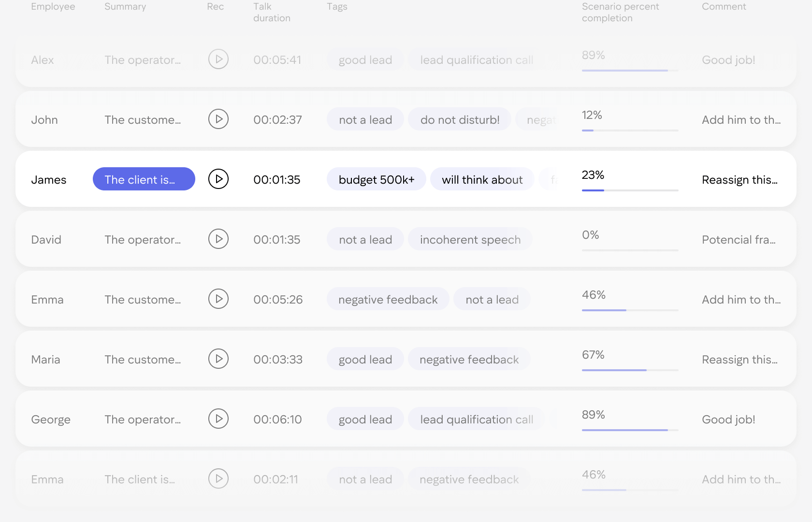Click 'lead qualification call' tag in Alex's row
The height and width of the screenshot is (522, 812).
[x=477, y=59]
